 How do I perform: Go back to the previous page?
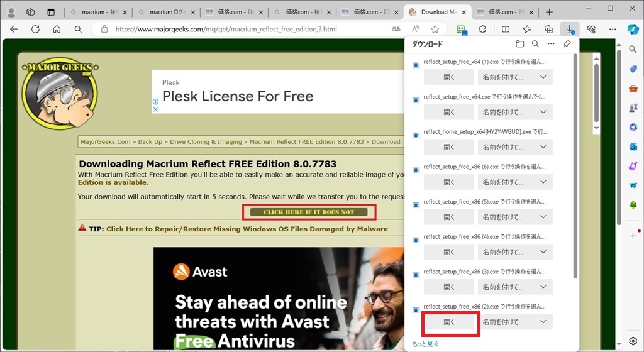(x=14, y=29)
